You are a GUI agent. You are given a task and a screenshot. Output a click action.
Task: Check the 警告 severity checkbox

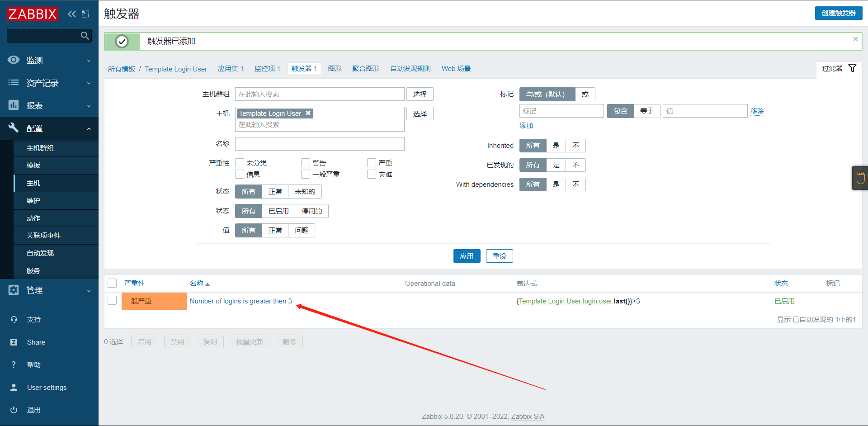click(x=306, y=163)
